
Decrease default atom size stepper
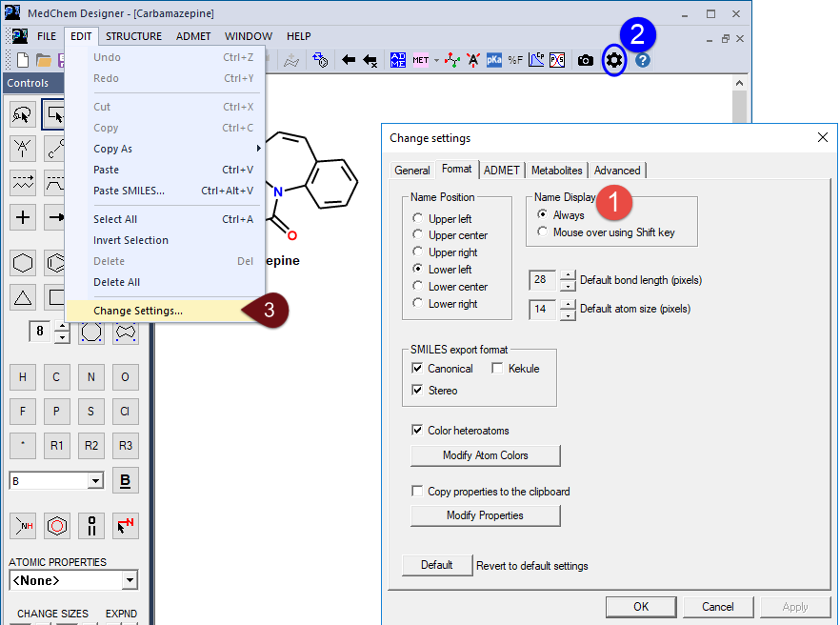568,315
